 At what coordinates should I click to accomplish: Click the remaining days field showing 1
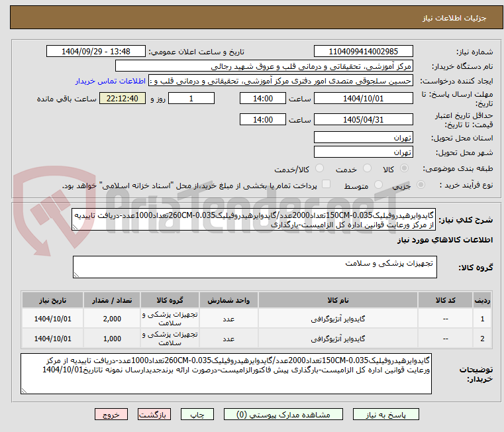191,98
